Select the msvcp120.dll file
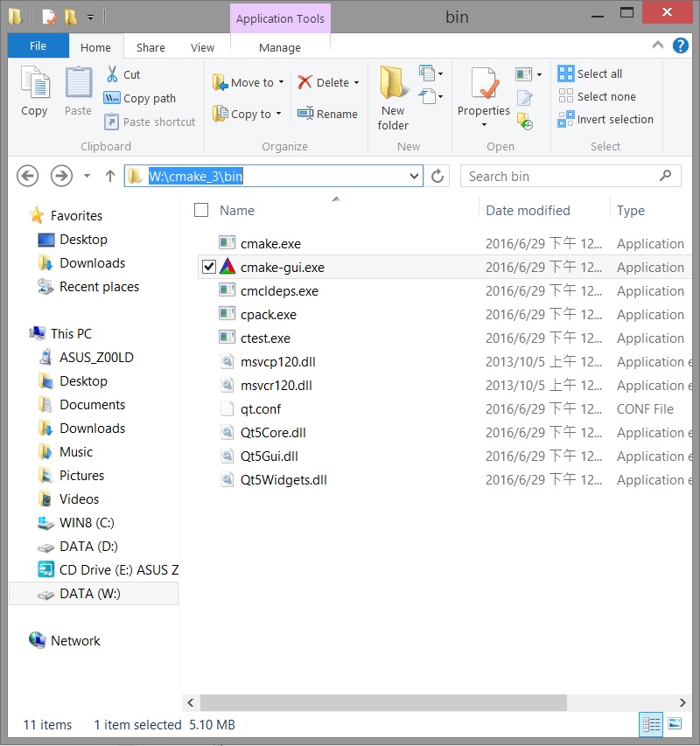Viewport: 700px width, 746px height. tap(278, 361)
